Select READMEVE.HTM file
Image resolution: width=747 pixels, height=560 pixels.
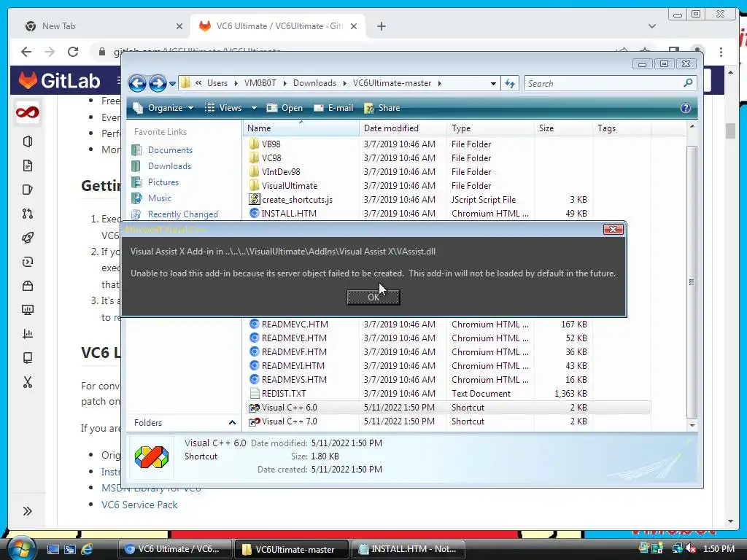294,338
